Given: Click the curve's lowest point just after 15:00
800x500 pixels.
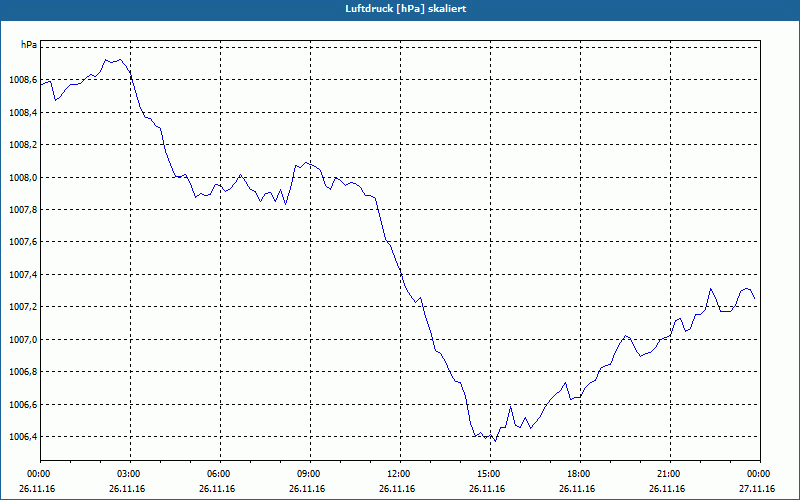Looking at the screenshot, I should coord(495,441).
